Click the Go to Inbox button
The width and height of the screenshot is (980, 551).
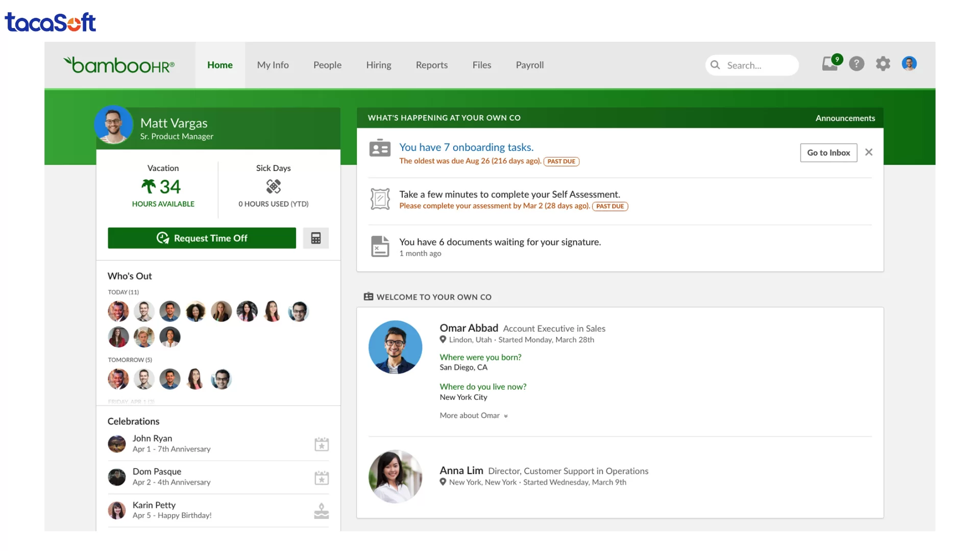[828, 153]
